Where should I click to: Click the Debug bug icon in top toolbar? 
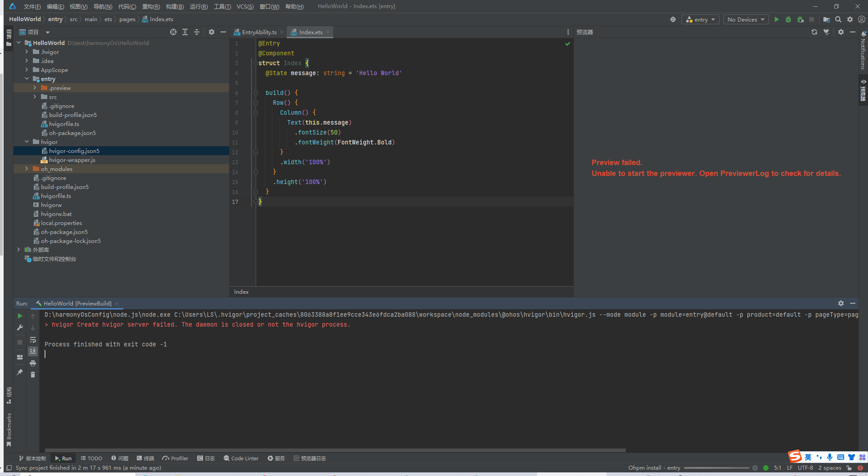pyautogui.click(x=788, y=19)
